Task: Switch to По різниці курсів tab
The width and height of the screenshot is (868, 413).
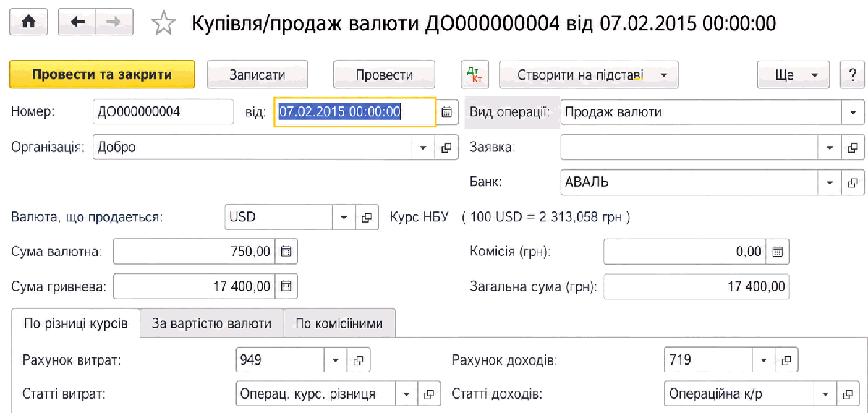Action: point(76,323)
